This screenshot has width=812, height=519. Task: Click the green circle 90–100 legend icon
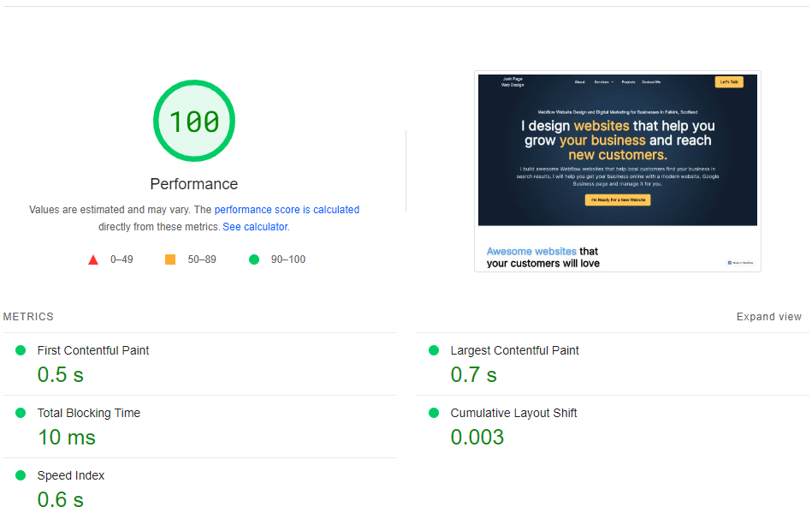click(x=253, y=259)
